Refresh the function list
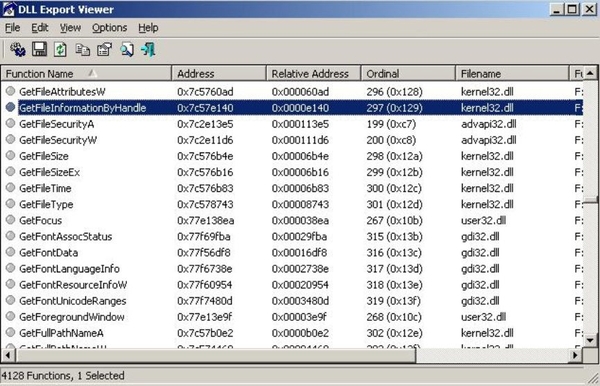This screenshot has width=600, height=386. tap(60, 50)
